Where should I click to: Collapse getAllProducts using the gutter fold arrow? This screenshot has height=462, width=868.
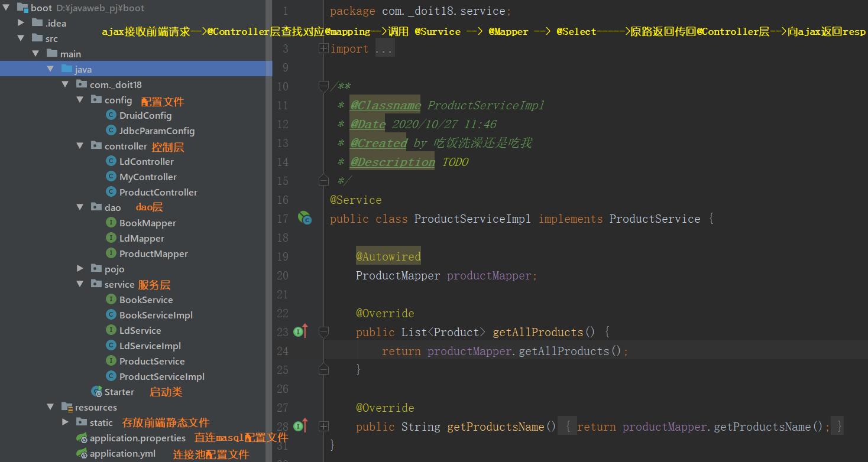click(323, 331)
